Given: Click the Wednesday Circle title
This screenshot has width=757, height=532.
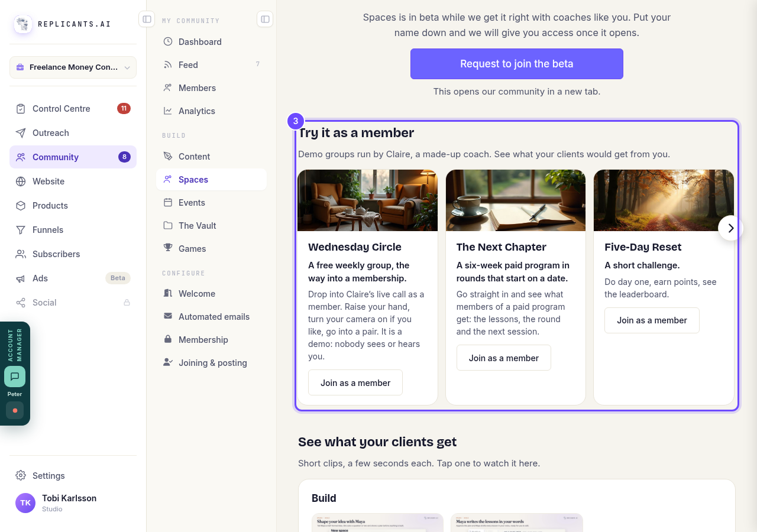Looking at the screenshot, I should pos(355,247).
